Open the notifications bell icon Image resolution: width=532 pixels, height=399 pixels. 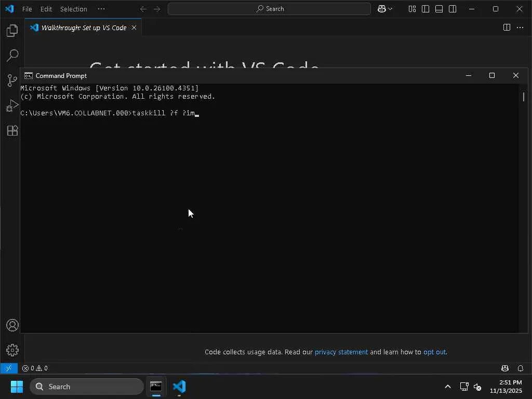click(x=521, y=368)
